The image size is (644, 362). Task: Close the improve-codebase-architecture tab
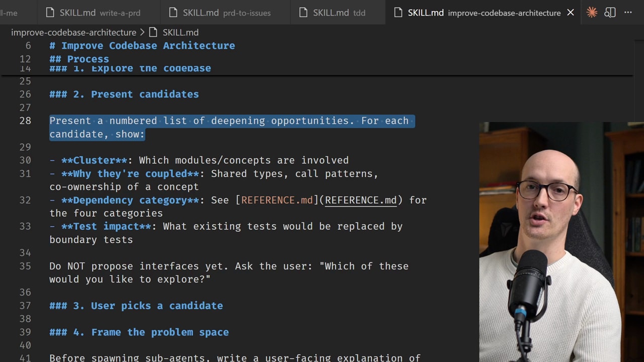(571, 13)
